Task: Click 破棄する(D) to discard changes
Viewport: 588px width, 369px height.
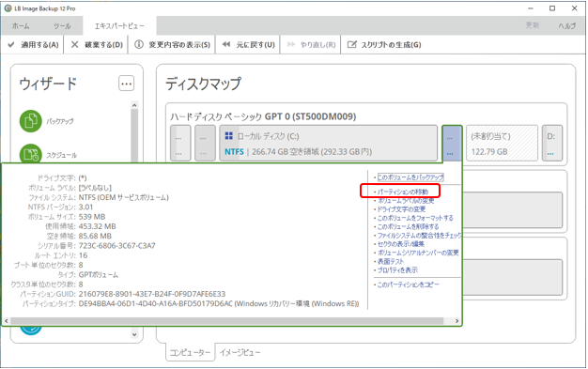Action: tap(97, 45)
